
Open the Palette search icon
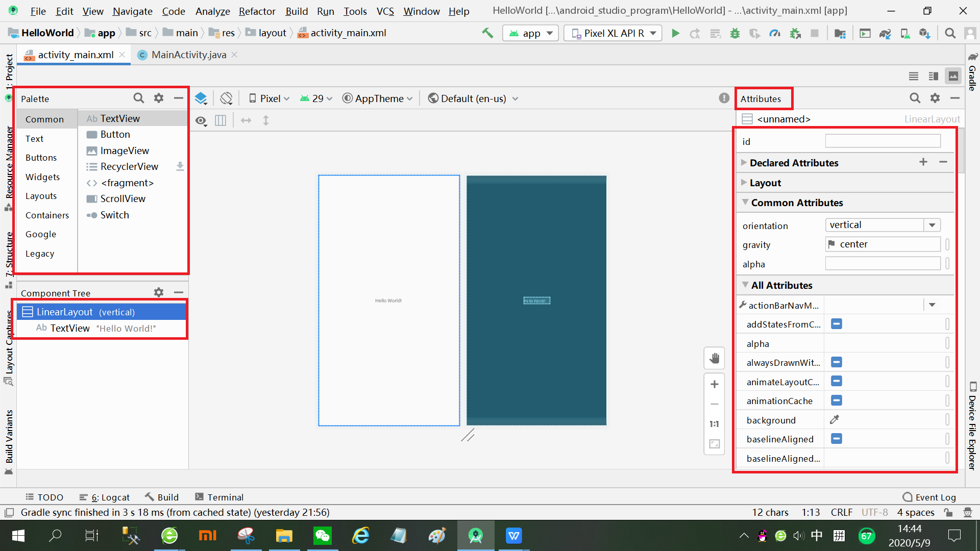(138, 98)
